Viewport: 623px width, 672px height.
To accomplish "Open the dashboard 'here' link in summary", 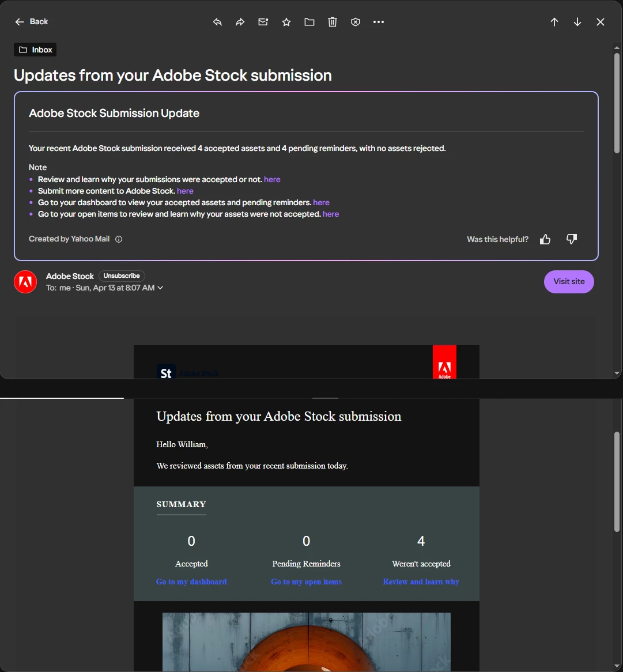I will (322, 203).
